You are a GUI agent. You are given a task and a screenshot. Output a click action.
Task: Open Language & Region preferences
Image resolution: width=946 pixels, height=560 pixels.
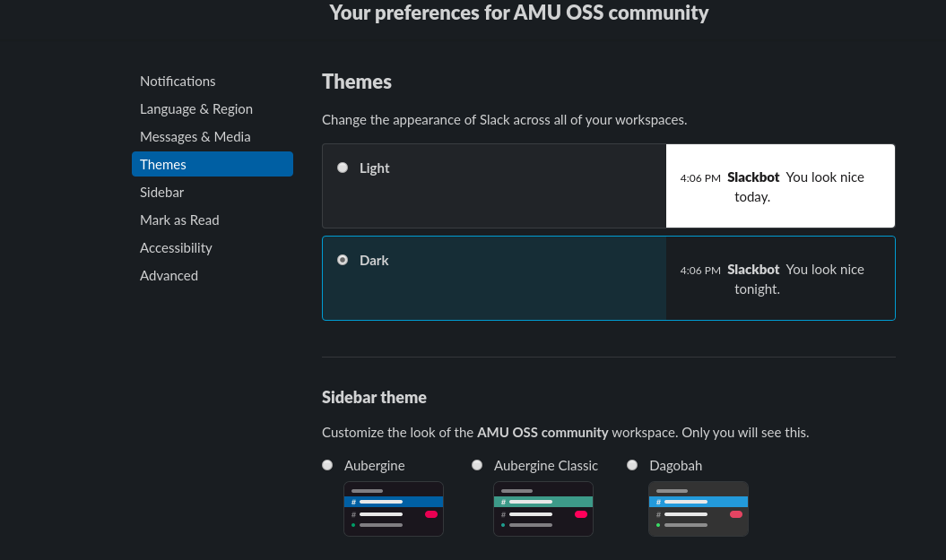[196, 109]
